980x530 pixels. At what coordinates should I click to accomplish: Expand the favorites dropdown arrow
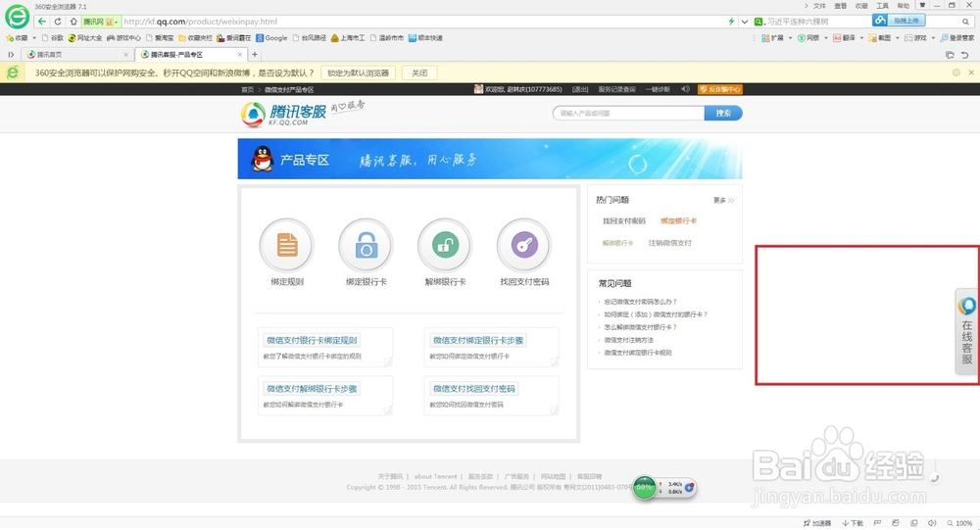tap(33, 38)
